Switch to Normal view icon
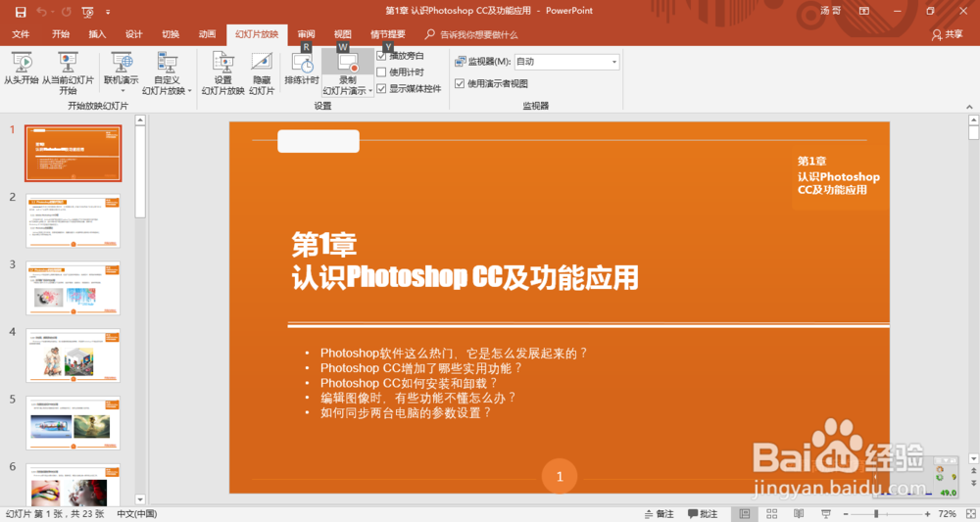This screenshot has height=522, width=980. coord(745,514)
